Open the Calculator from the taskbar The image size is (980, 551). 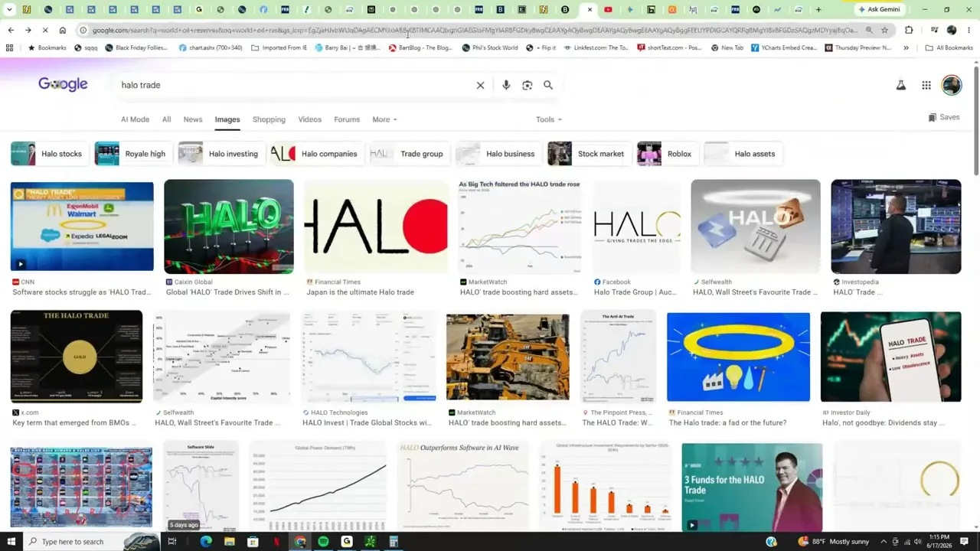click(x=394, y=542)
